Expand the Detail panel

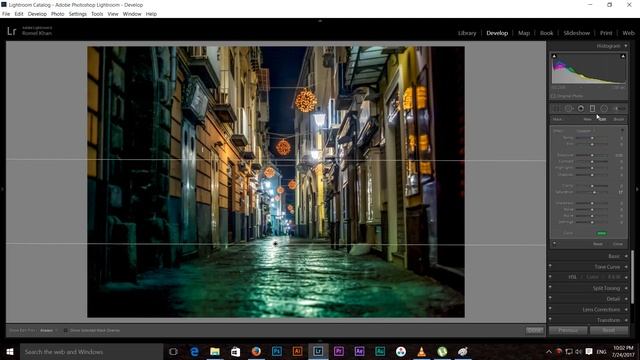click(x=613, y=299)
